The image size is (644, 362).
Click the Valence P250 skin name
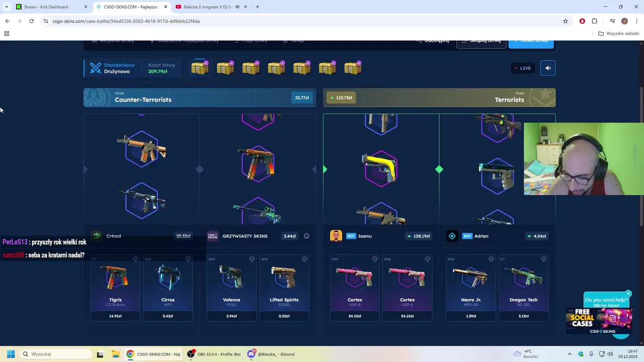[x=231, y=300]
